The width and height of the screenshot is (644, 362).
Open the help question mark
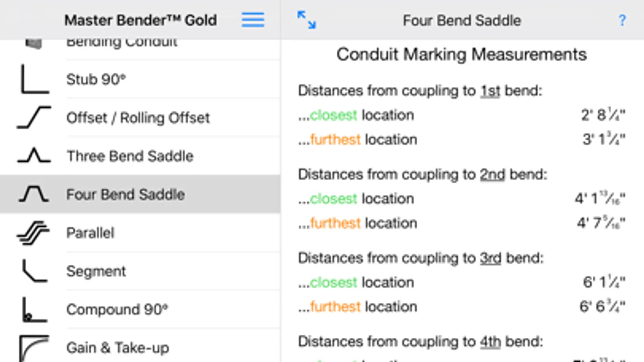(622, 20)
